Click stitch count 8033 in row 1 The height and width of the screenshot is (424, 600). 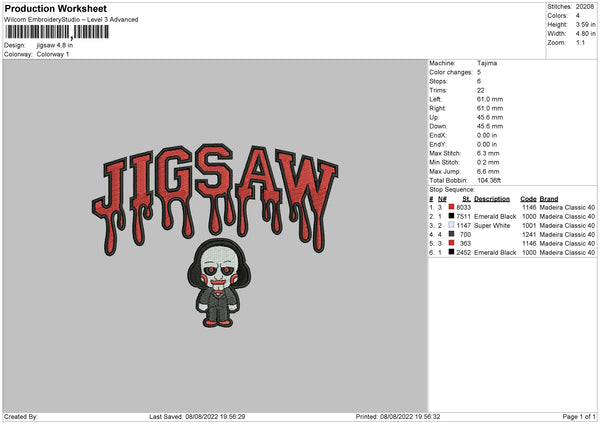coord(463,207)
